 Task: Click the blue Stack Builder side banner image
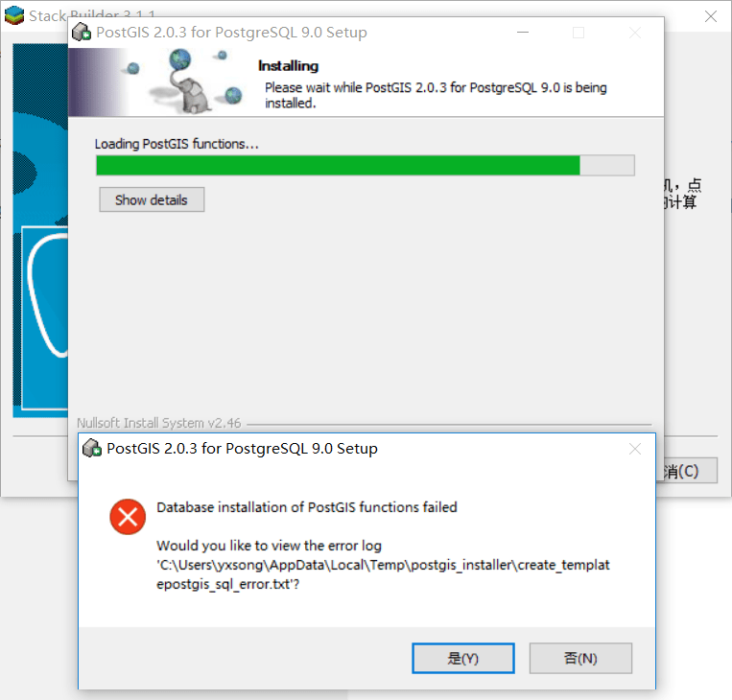click(x=40, y=230)
